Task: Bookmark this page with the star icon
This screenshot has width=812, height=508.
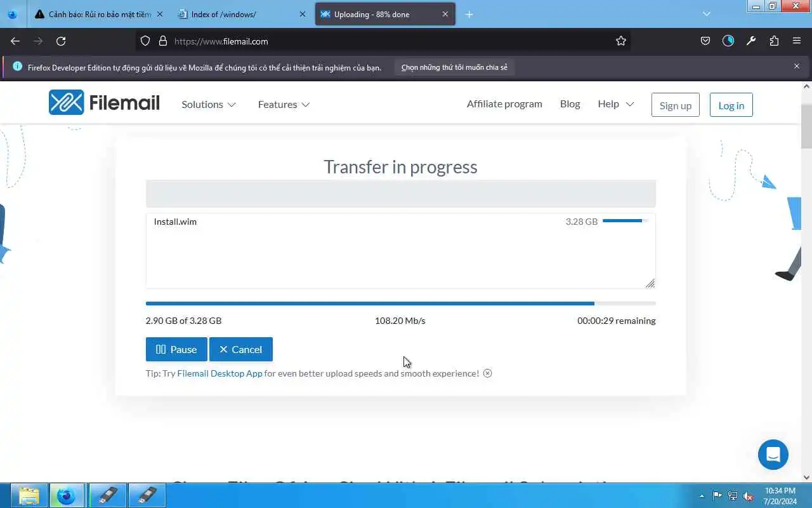Action: [621, 41]
